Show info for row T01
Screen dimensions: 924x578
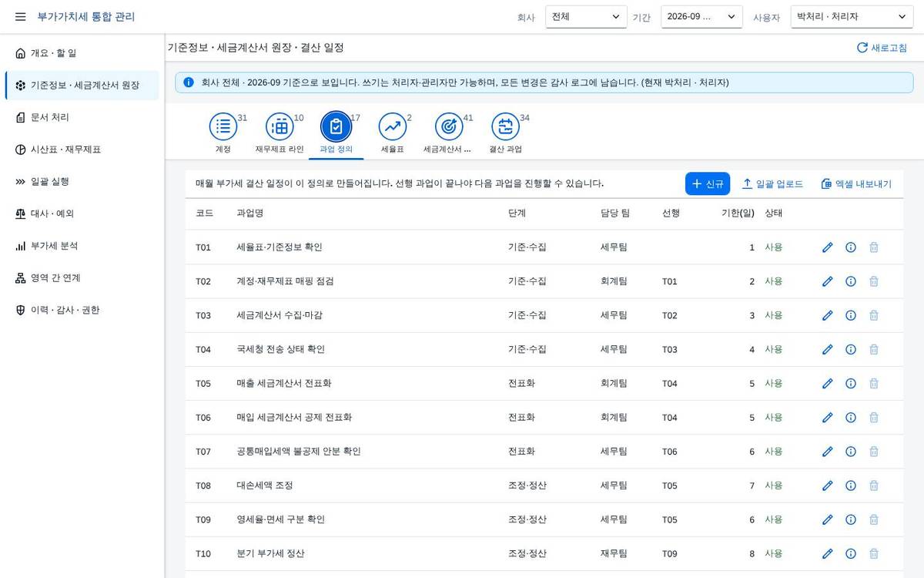tap(851, 247)
